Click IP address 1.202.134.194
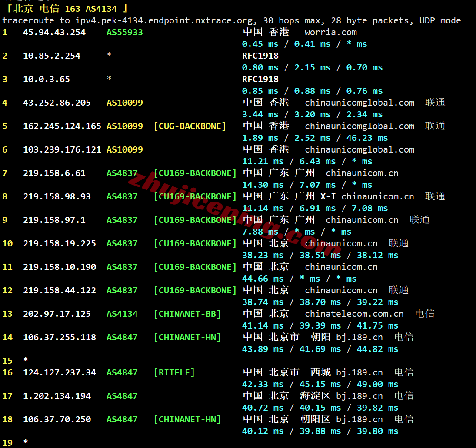This screenshot has height=448, width=476. tap(57, 396)
